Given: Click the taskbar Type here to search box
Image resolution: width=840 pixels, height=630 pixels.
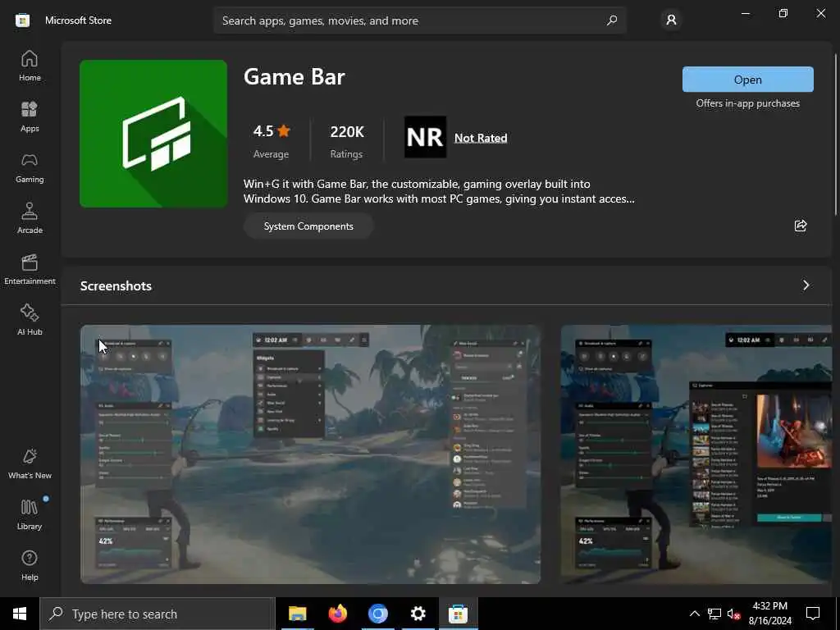Looking at the screenshot, I should point(157,614).
